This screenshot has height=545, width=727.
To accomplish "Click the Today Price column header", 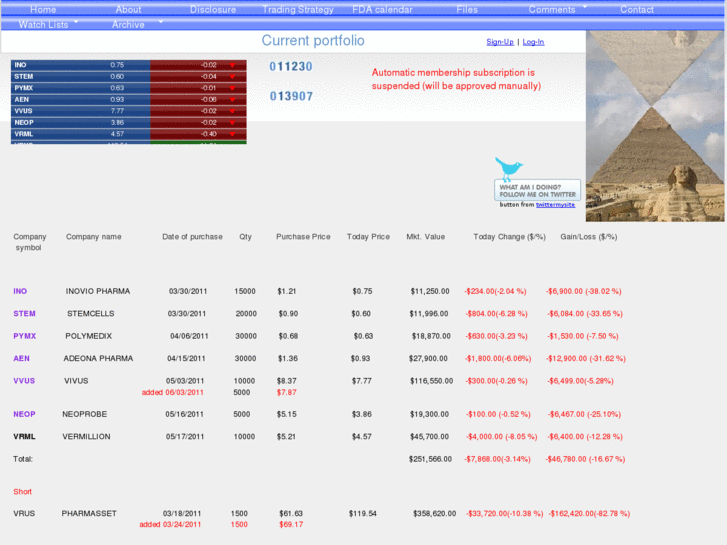I will coord(368,237).
